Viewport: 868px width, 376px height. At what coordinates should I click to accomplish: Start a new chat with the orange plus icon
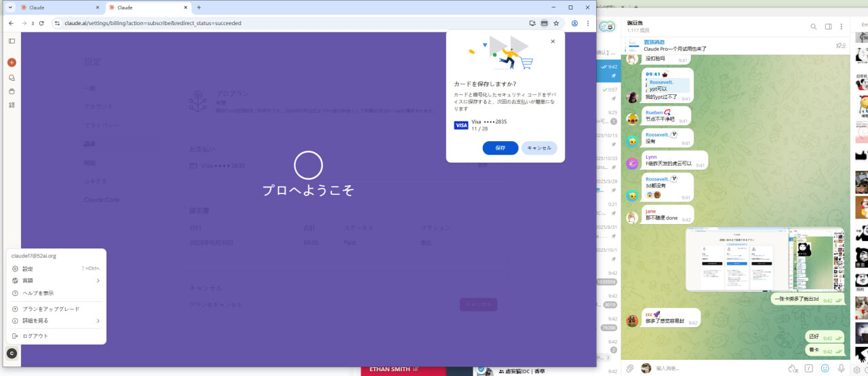pos(12,62)
